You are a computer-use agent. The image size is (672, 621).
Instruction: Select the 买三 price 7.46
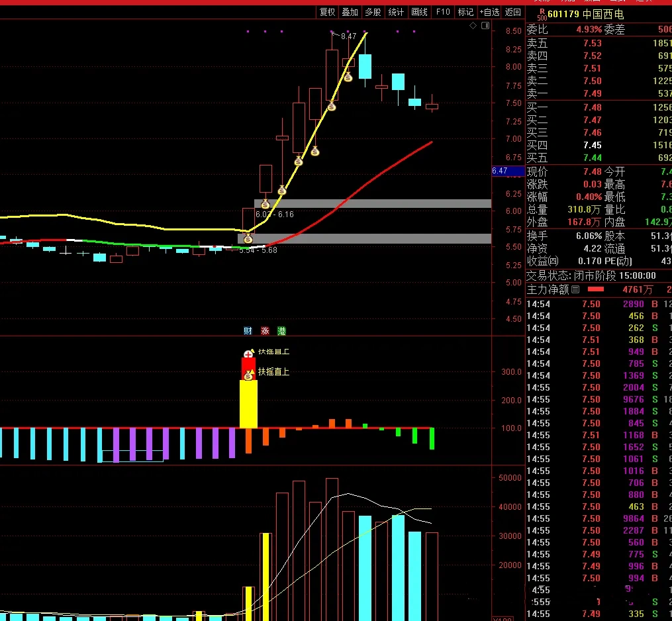pyautogui.click(x=593, y=132)
